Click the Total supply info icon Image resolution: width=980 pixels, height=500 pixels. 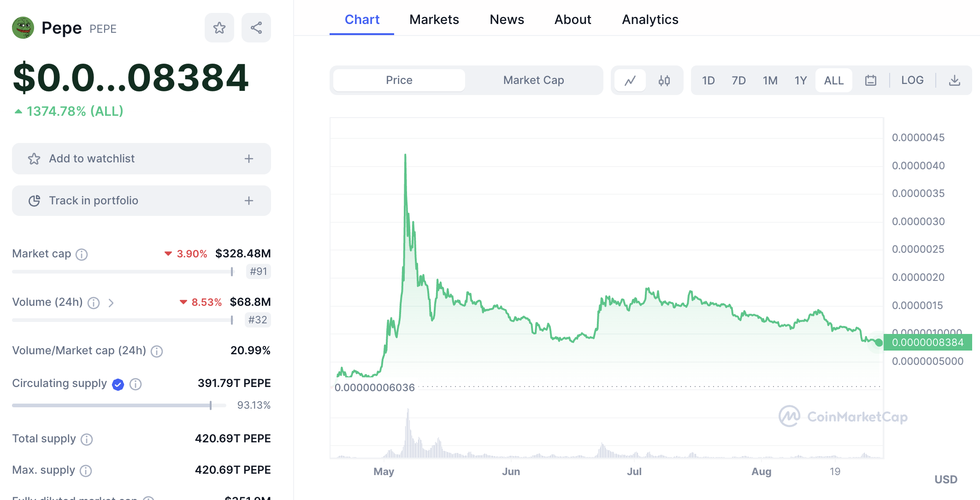(87, 440)
